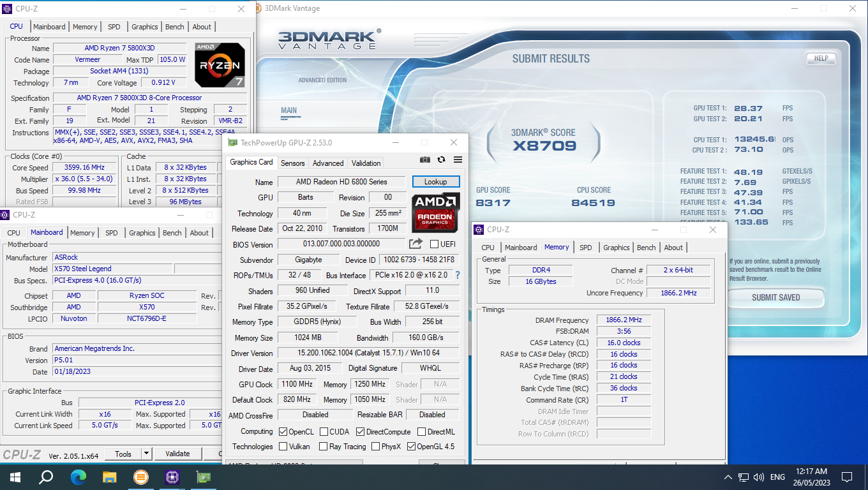The height and width of the screenshot is (490, 868).
Task: Toggle the OpenCL checkbox
Action: pos(284,432)
